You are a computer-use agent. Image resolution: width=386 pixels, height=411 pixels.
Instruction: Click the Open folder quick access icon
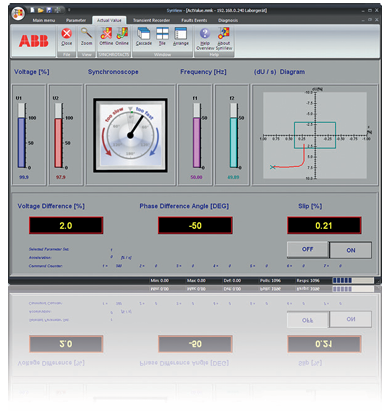(x=41, y=10)
